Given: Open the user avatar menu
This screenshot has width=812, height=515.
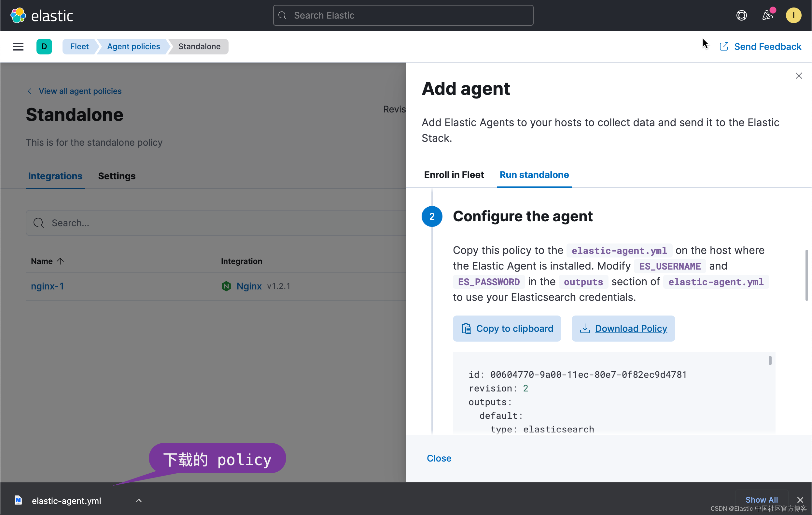Looking at the screenshot, I should pyautogui.click(x=793, y=16).
